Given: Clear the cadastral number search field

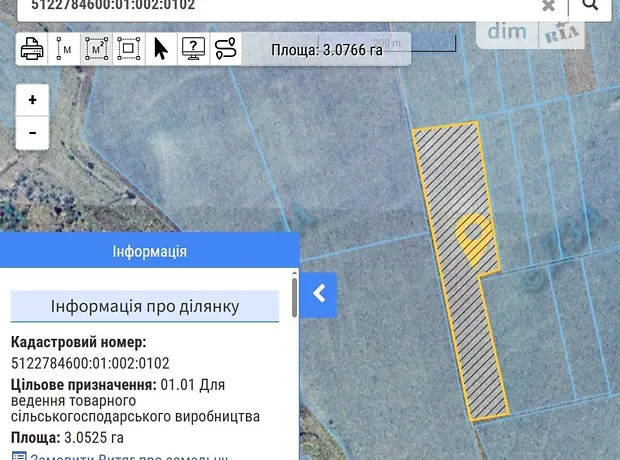Looking at the screenshot, I should [549, 6].
